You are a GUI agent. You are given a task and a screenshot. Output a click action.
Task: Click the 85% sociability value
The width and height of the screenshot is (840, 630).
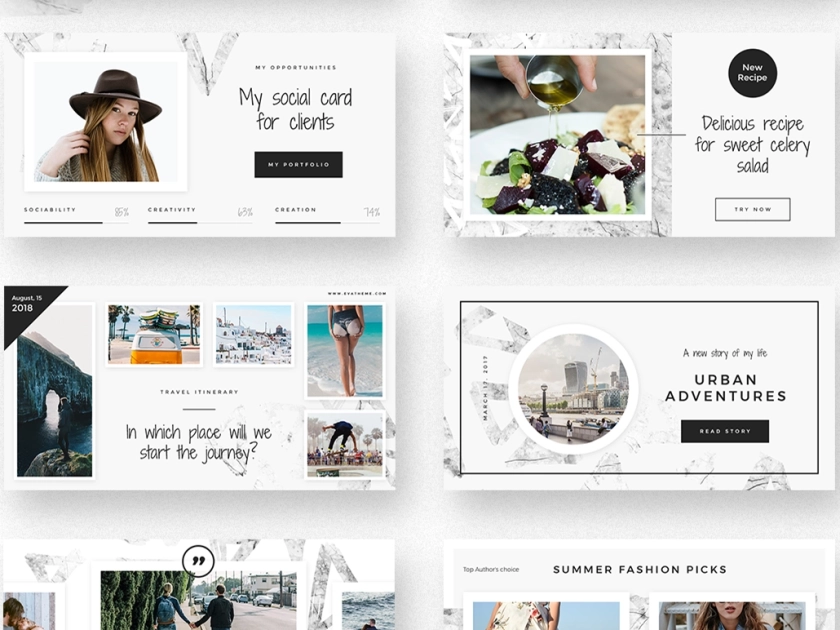pyautogui.click(x=122, y=212)
